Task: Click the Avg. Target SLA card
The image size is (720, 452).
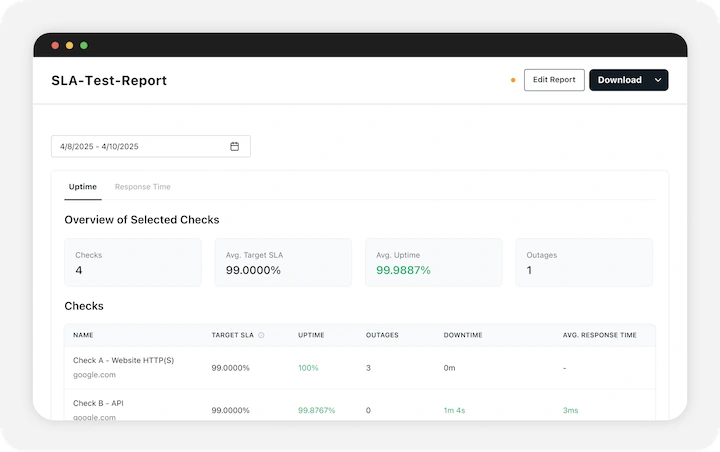Action: [x=283, y=262]
